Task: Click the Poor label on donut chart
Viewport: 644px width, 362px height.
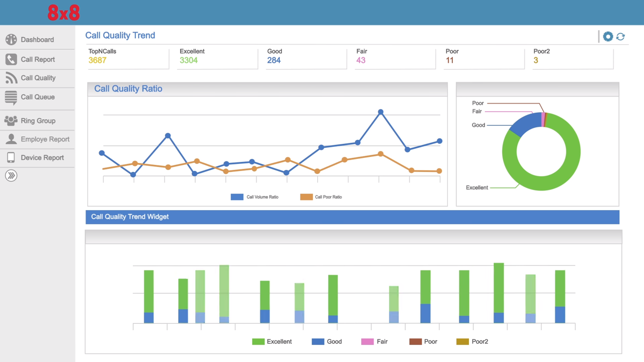Action: click(x=478, y=103)
